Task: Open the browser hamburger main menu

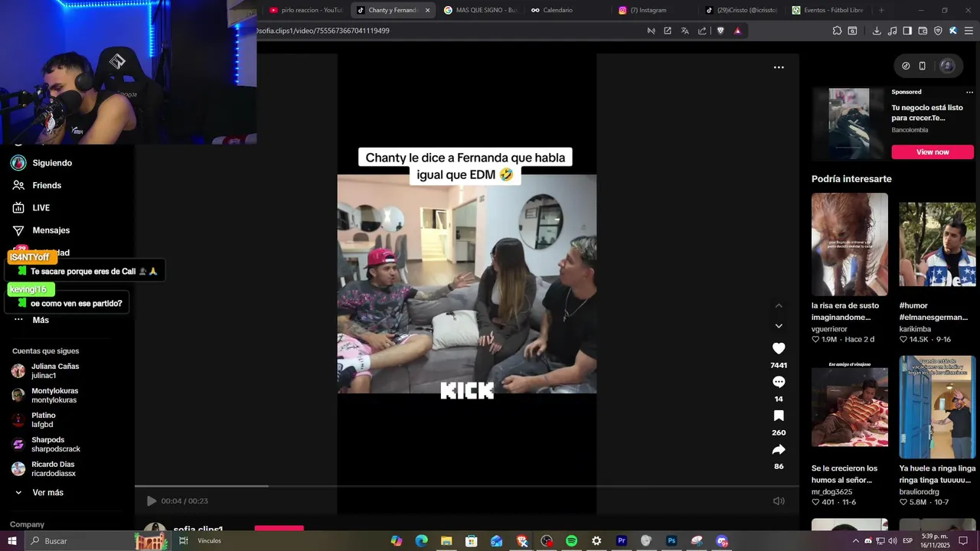Action: coord(969,31)
